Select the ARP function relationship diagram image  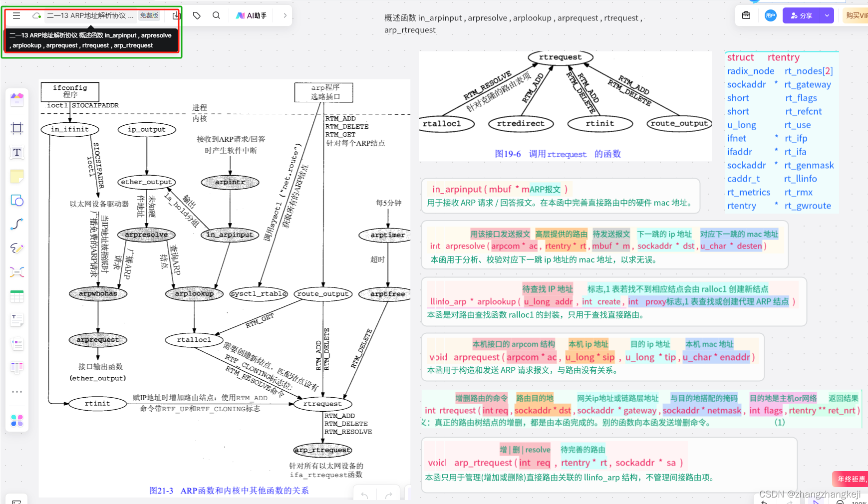coord(225,288)
